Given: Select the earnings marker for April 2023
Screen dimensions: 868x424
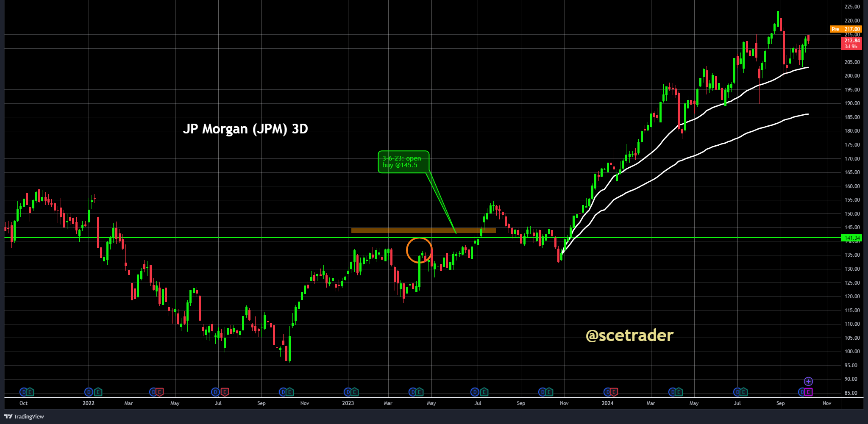Looking at the screenshot, I should click(419, 392).
